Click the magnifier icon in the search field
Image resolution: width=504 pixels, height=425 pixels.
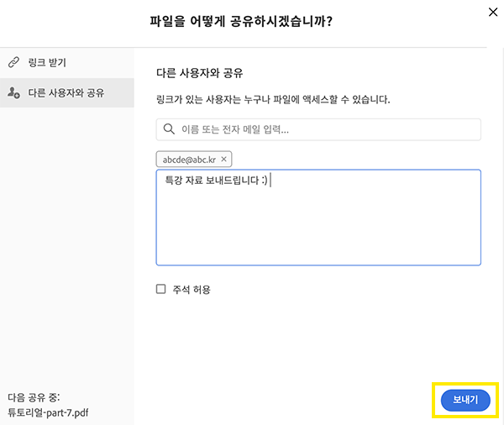(169, 129)
